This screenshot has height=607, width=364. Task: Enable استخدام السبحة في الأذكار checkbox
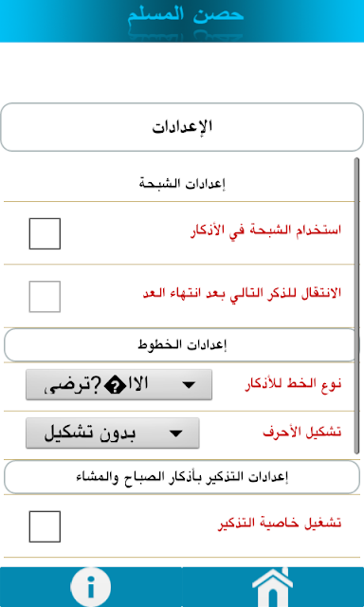45,234
